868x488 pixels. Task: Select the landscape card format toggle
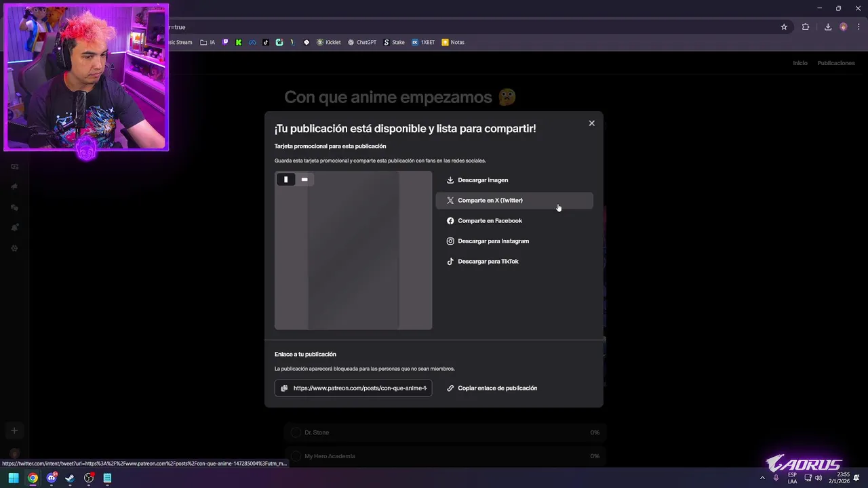(304, 180)
